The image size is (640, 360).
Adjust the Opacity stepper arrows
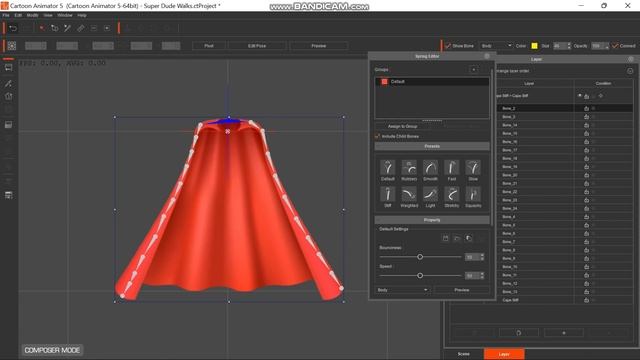tap(607, 46)
